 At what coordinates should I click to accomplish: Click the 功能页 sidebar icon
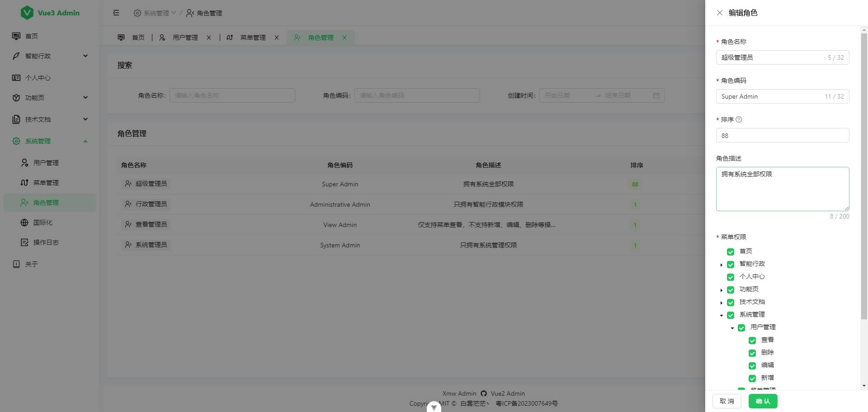tap(16, 98)
